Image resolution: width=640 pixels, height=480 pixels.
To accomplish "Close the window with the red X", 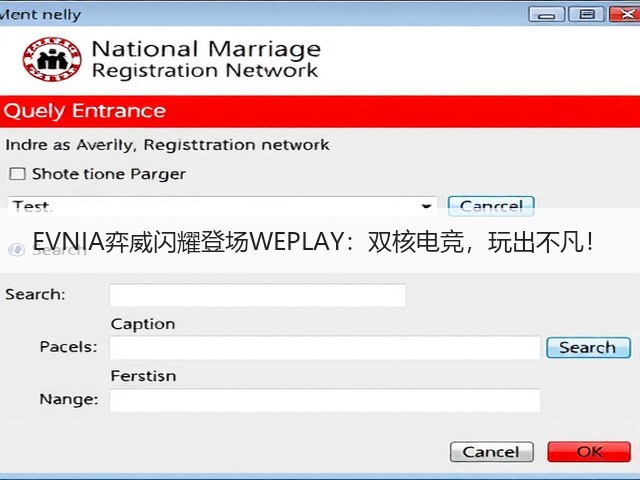I will [625, 14].
